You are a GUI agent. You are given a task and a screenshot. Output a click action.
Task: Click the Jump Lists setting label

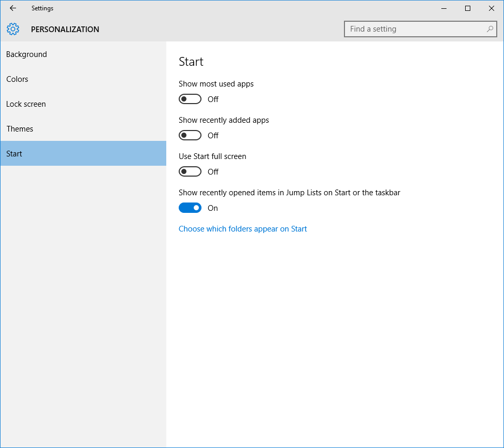[x=289, y=193]
